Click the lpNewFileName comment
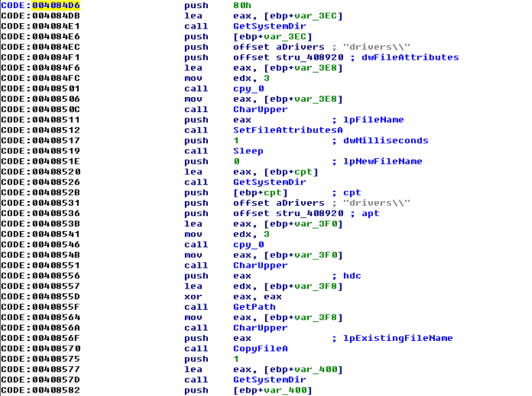Image resolution: width=532 pixels, height=396 pixels. [383, 162]
